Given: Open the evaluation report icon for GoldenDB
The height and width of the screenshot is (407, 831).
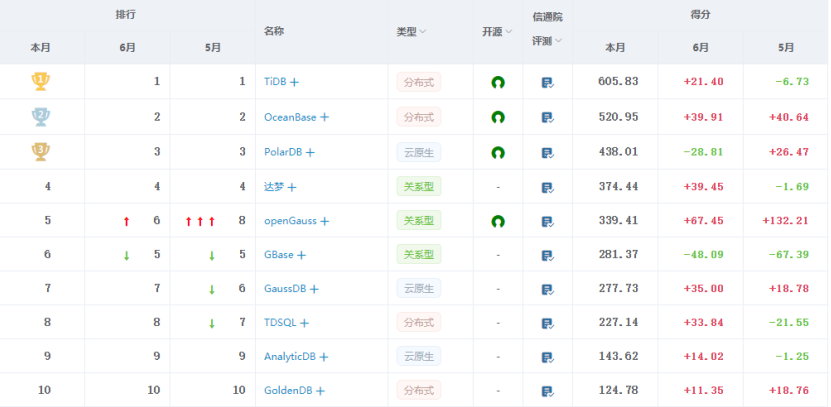Looking at the screenshot, I should [x=547, y=392].
